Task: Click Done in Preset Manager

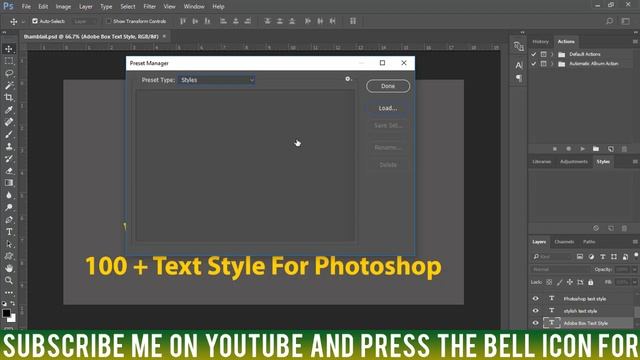Action: [x=388, y=86]
